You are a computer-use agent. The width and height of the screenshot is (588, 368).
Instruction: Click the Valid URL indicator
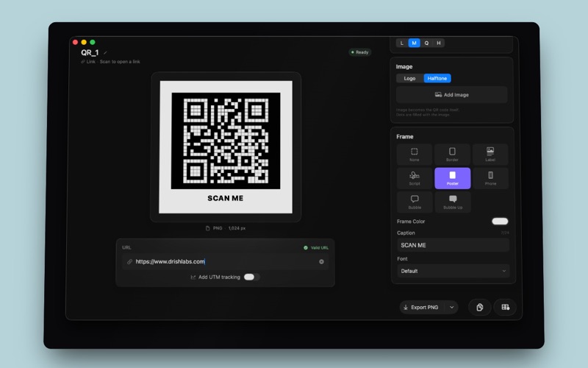coord(316,248)
